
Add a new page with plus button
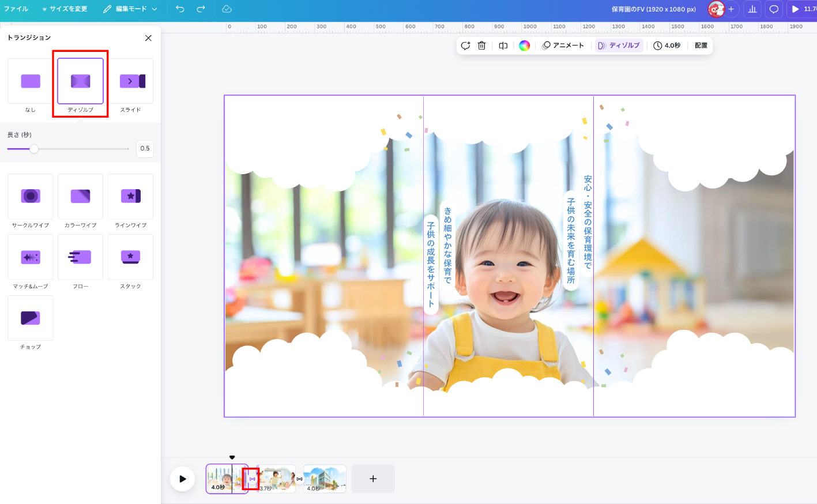tap(373, 479)
